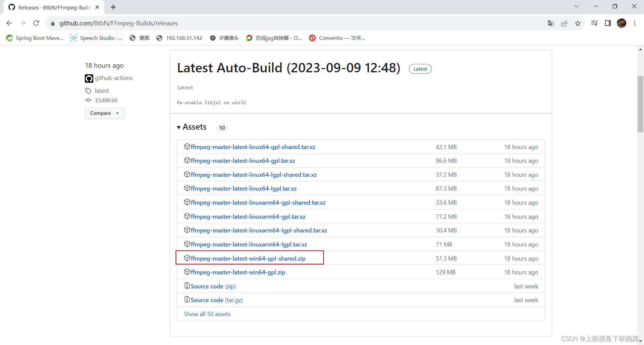This screenshot has width=644, height=345.
Task: Open Spring Boot Maven bookmark
Action: (x=35, y=38)
